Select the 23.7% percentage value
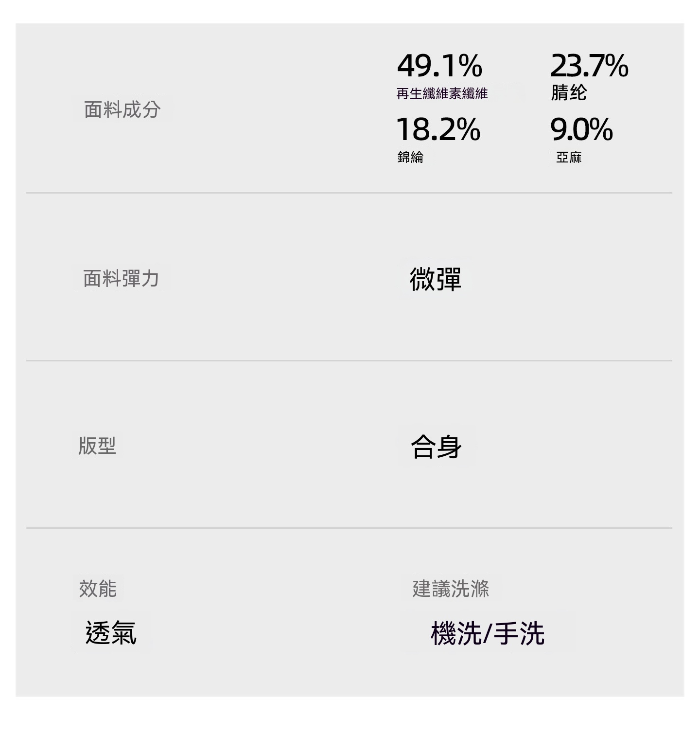 coord(589,66)
